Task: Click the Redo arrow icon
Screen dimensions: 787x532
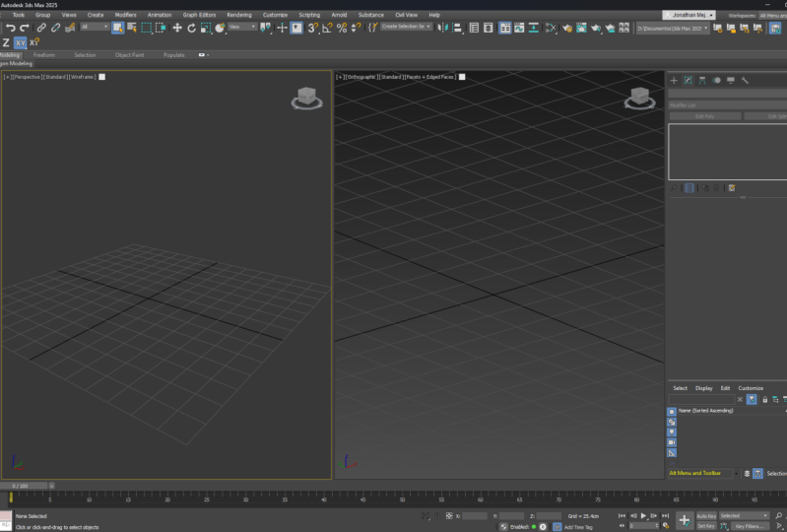Action: [x=24, y=29]
